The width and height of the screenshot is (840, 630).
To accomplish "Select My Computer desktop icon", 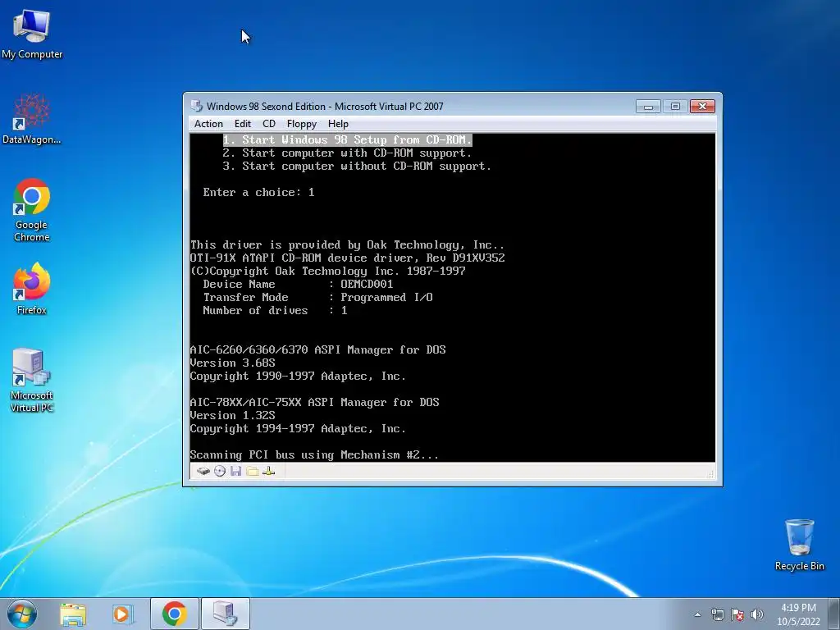I will [32, 34].
